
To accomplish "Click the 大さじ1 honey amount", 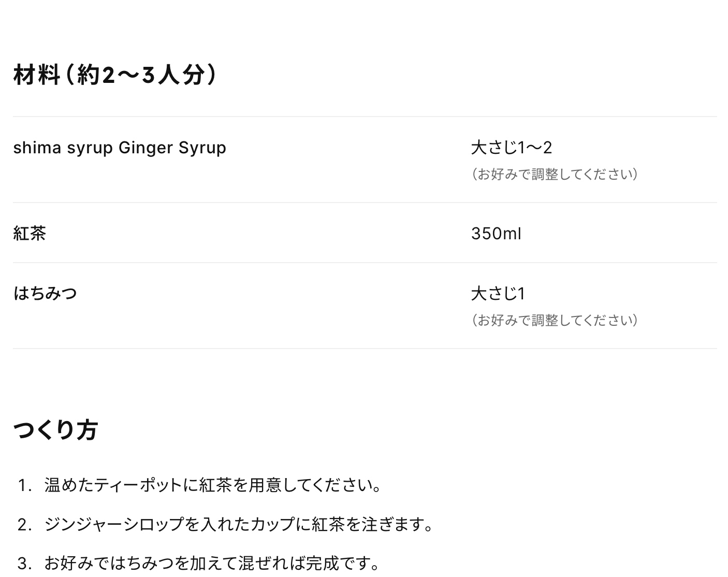I will pyautogui.click(x=498, y=294).
